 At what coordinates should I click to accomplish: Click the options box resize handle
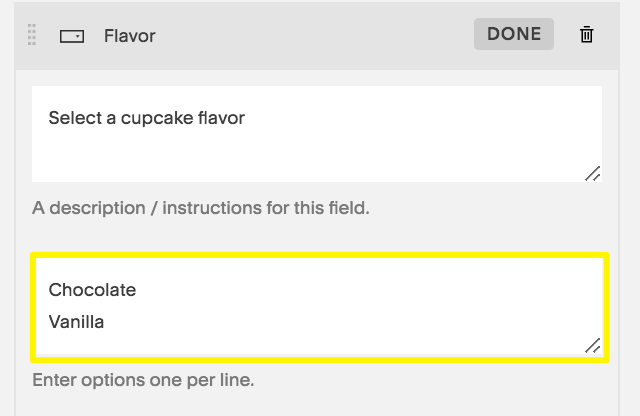click(592, 346)
